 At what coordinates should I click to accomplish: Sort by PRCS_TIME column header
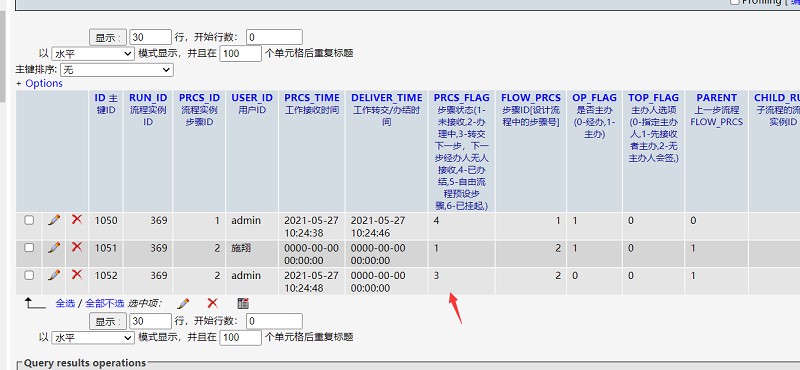pyautogui.click(x=312, y=97)
